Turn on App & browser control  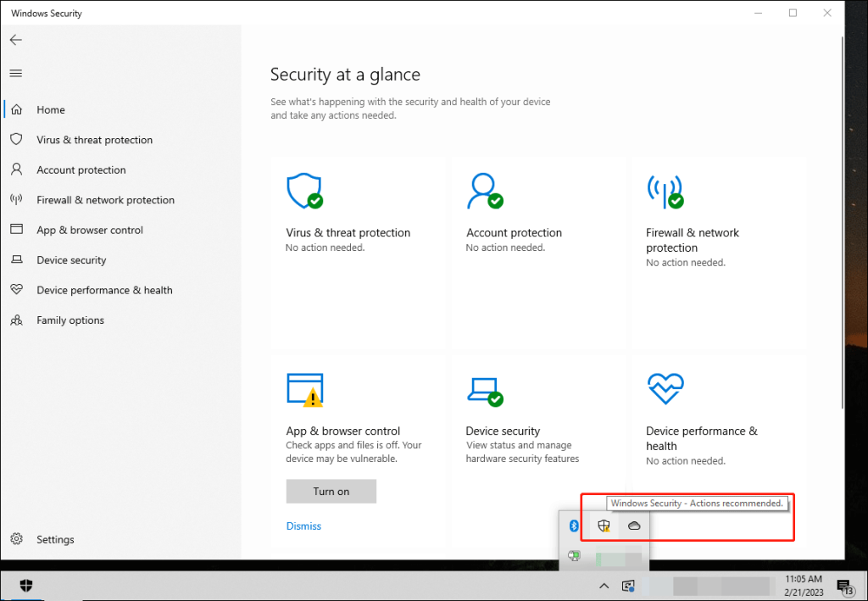(x=331, y=492)
